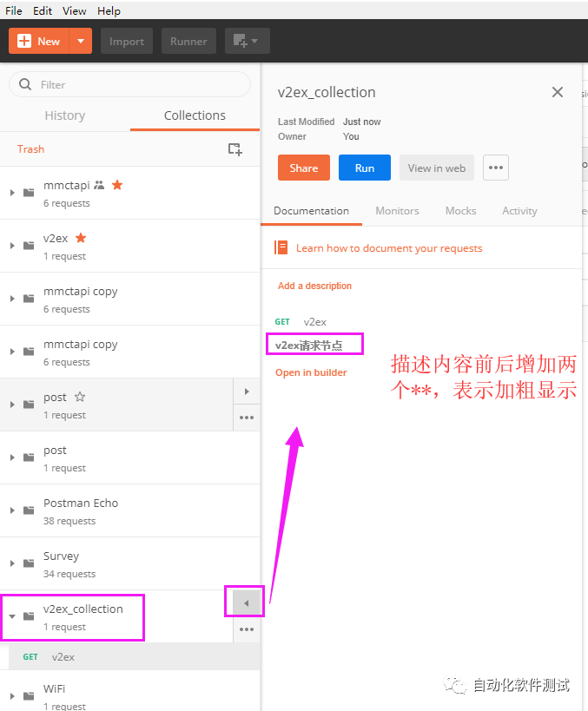Open the Runner
Image resolution: width=588 pixels, height=711 pixels.
coord(188,41)
